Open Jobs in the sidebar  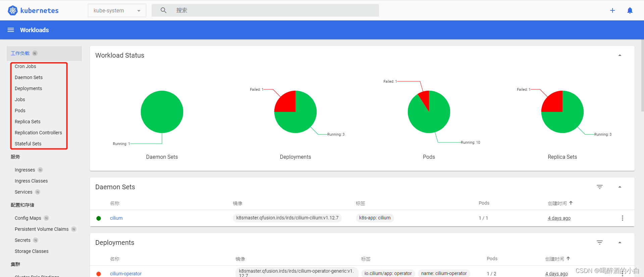point(20,99)
